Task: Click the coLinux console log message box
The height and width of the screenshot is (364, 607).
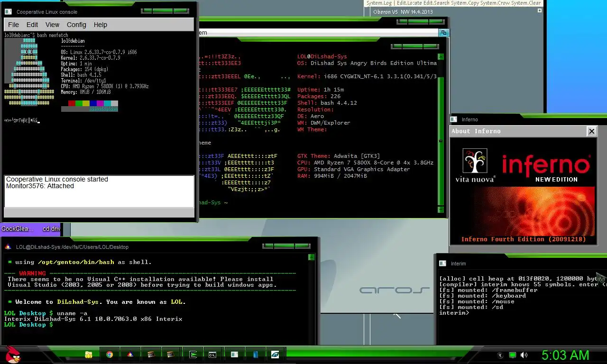Action: (99, 191)
